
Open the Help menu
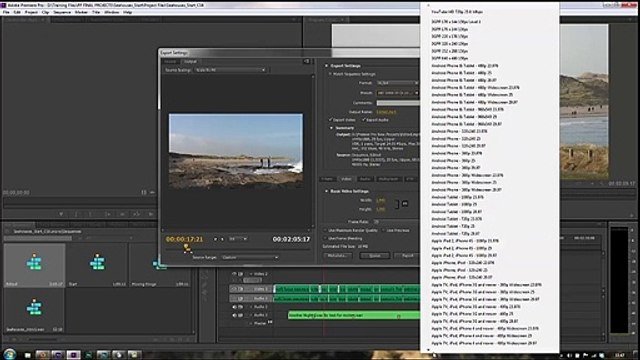pos(127,12)
